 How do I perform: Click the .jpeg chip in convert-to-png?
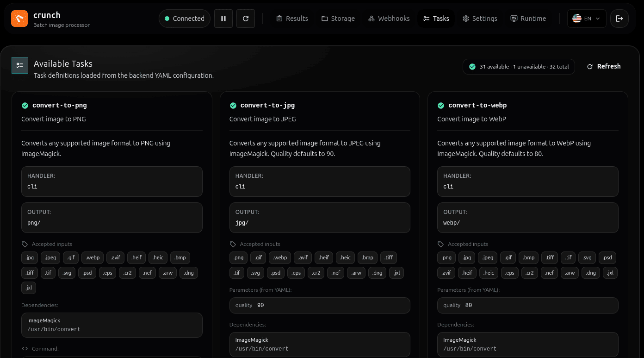pos(51,258)
